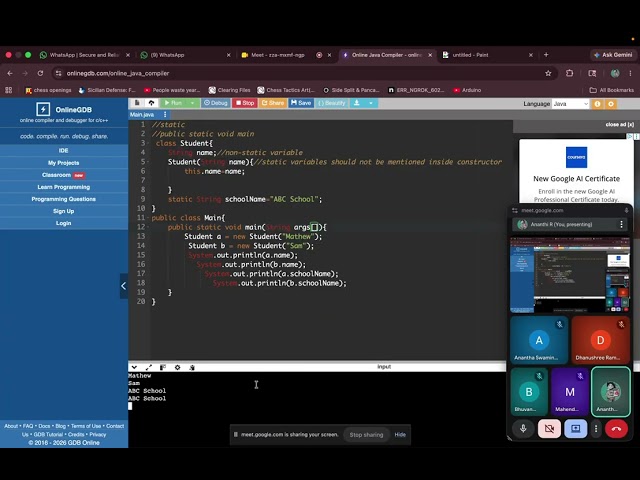
Task: Toggle console layout position icon
Action: (163, 367)
